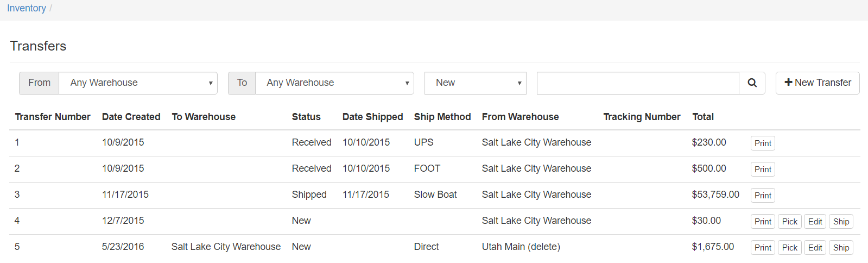Open the To warehouse dropdown
This screenshot has width=868, height=263.
click(x=334, y=83)
